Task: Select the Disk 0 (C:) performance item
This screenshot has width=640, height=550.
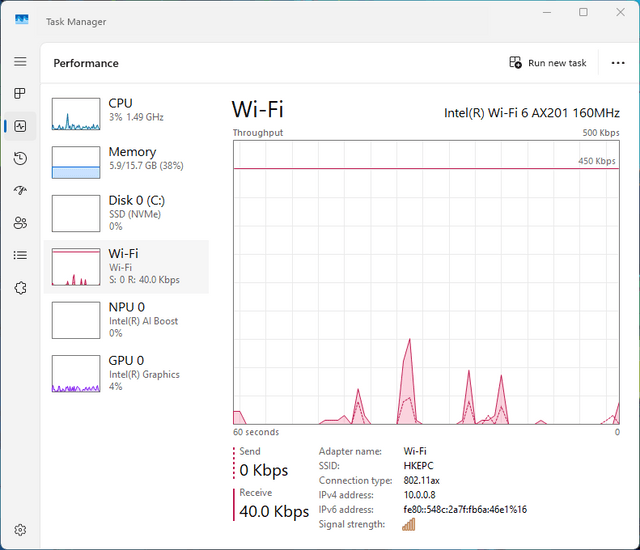Action: (x=126, y=213)
